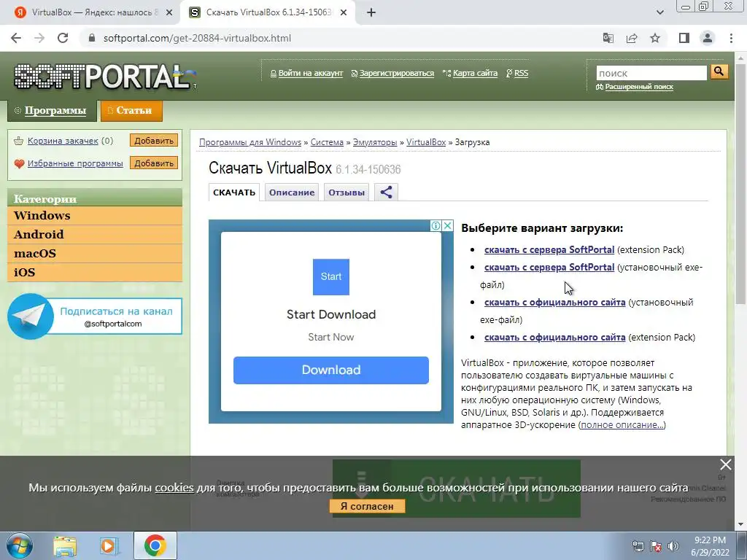View site information lock icon
747x560 pixels.
[x=92, y=38]
